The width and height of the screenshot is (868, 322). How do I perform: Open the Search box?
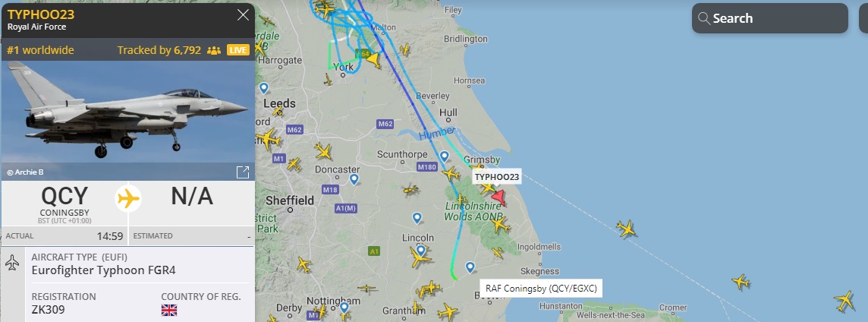pyautogui.click(x=769, y=18)
